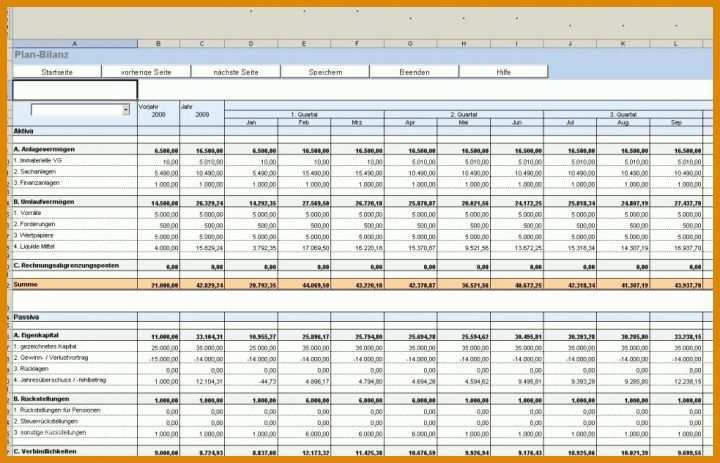Select the 3. Quartal heading
This screenshot has height=463, width=720.
pyautogui.click(x=623, y=114)
